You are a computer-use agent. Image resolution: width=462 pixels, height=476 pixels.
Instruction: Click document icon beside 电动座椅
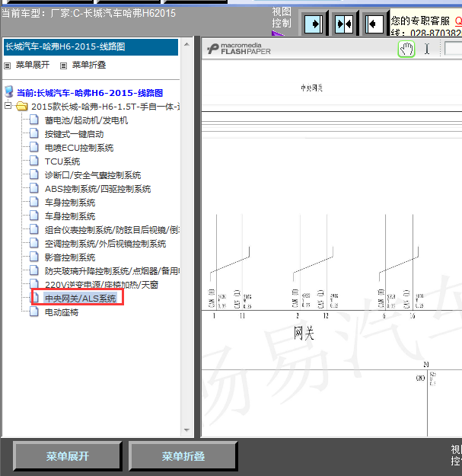tap(34, 311)
